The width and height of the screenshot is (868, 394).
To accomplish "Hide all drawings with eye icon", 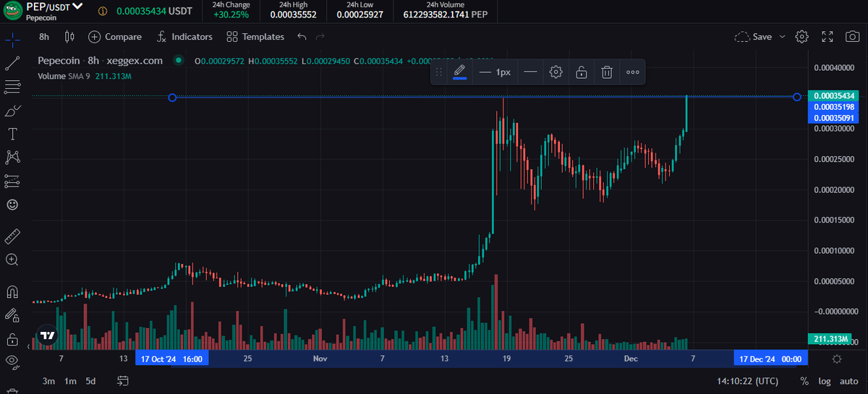I will click(x=12, y=361).
